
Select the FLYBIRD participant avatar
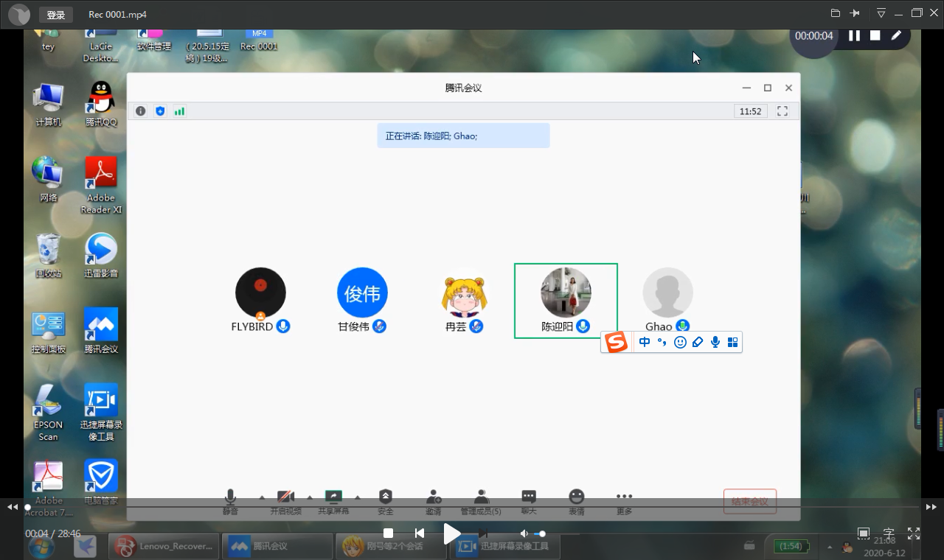[260, 293]
